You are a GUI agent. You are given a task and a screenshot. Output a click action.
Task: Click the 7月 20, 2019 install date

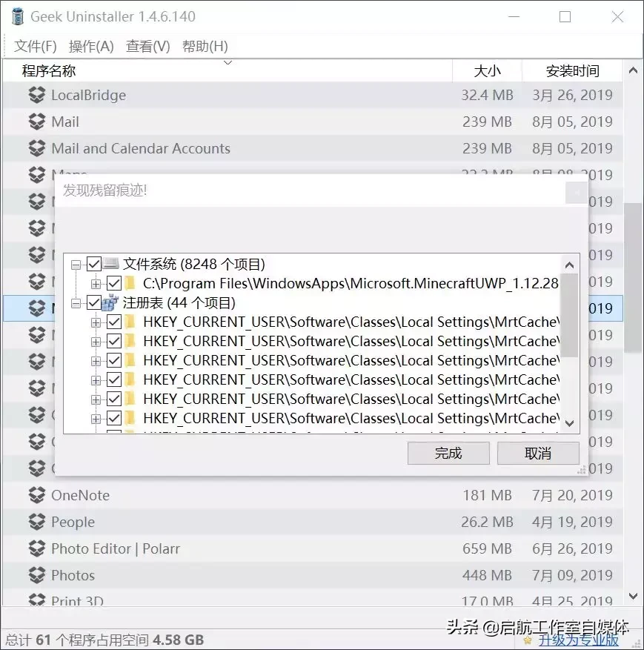pyautogui.click(x=572, y=495)
